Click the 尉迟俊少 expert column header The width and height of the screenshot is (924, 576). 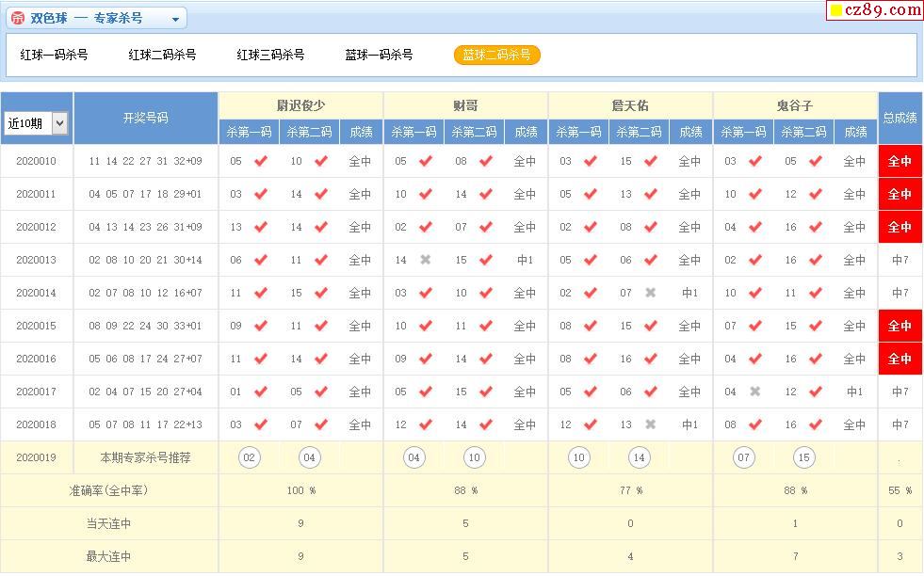300,105
